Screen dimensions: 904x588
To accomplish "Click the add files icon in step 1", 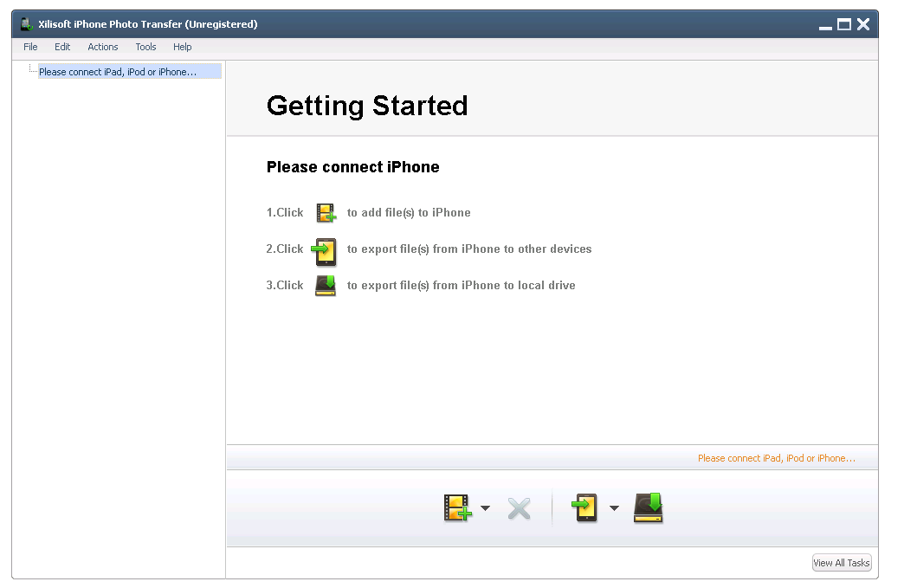I will coord(326,213).
